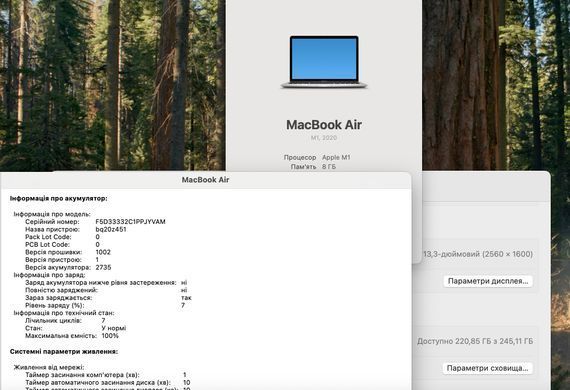This screenshot has width=570, height=390.
Task: Click "Таймер засинання комп'ютера (хв):" row
Action: 106,375
